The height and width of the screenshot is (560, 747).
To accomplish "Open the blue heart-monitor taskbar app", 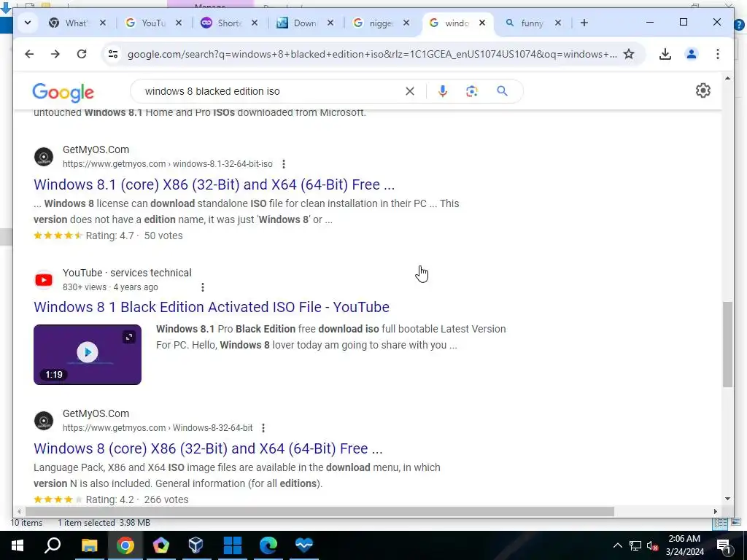I will pos(304,545).
